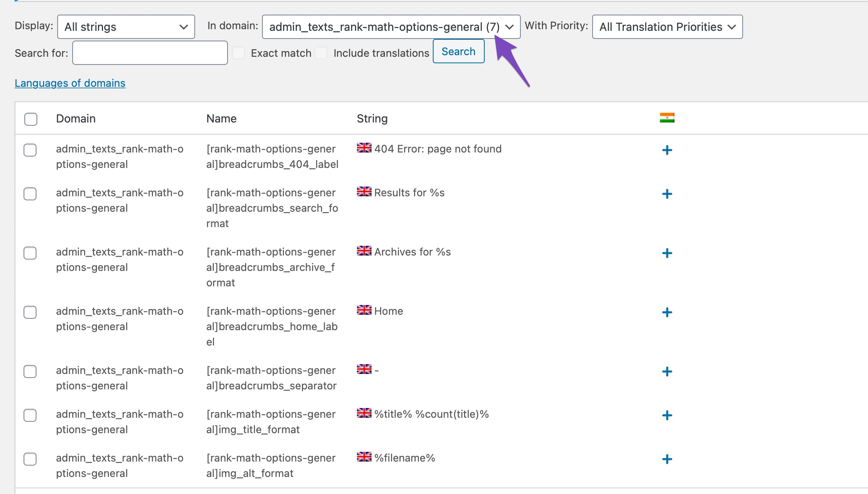Open the In domain dropdown

pyautogui.click(x=391, y=27)
